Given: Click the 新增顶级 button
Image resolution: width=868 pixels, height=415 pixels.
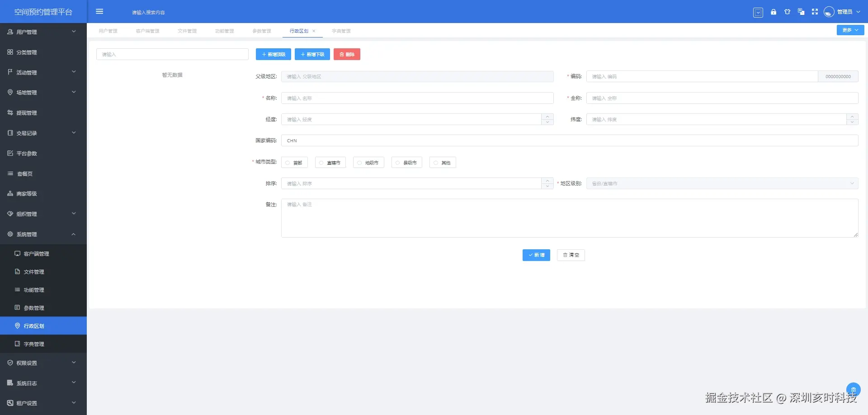Looking at the screenshot, I should pyautogui.click(x=274, y=54).
